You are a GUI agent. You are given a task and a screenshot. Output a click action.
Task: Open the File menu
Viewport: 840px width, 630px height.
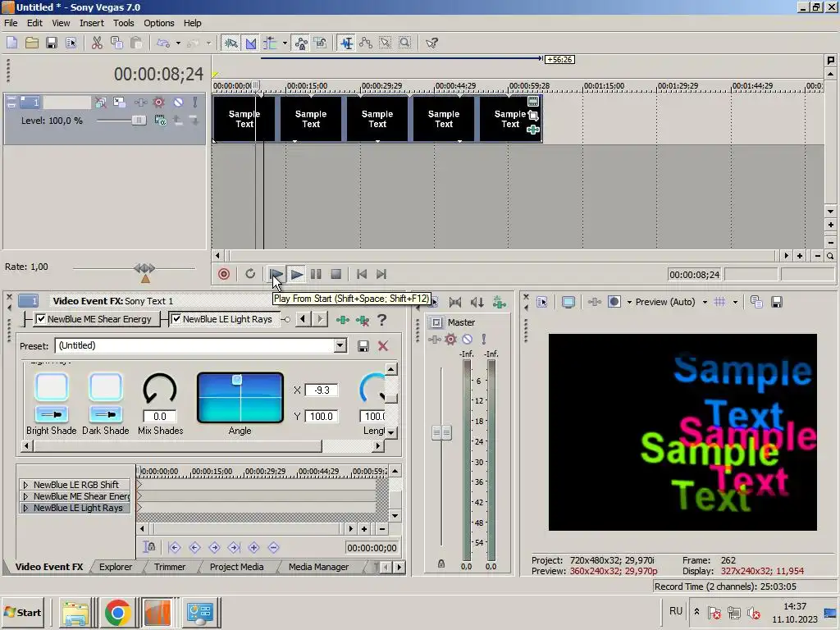[11, 23]
